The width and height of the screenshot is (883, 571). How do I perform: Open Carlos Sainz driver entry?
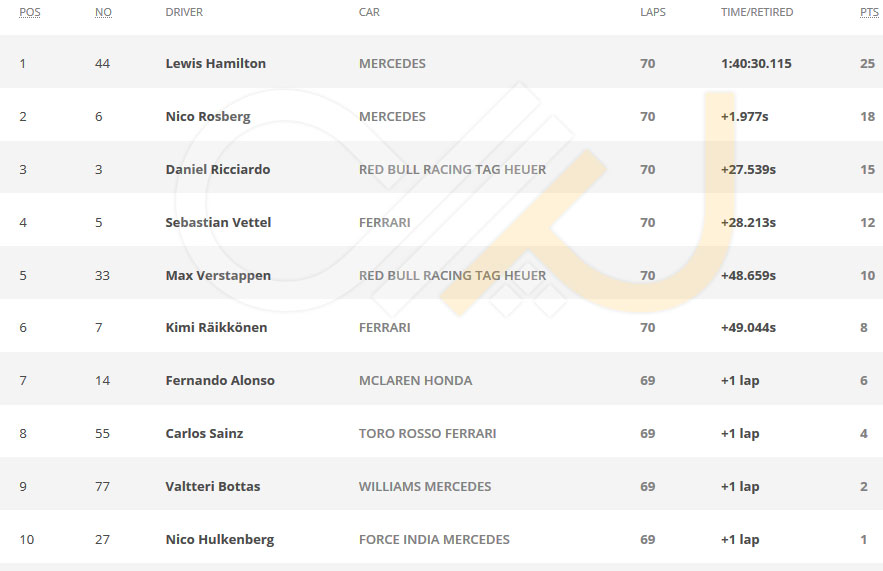[204, 434]
